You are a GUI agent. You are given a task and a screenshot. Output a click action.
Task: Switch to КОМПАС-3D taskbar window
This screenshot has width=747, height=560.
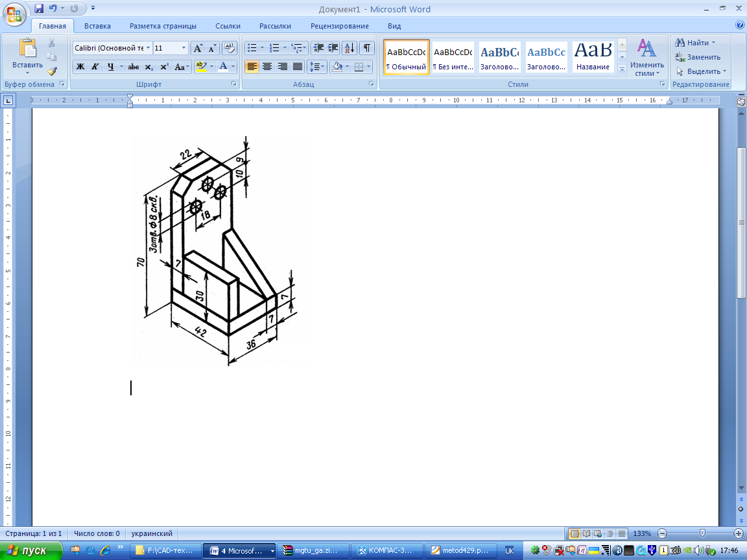[x=386, y=551]
